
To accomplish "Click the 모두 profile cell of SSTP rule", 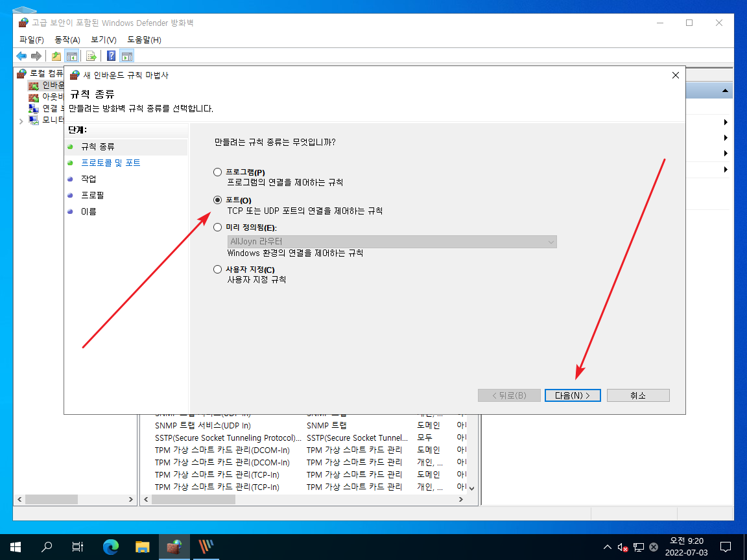I will coord(425,438).
